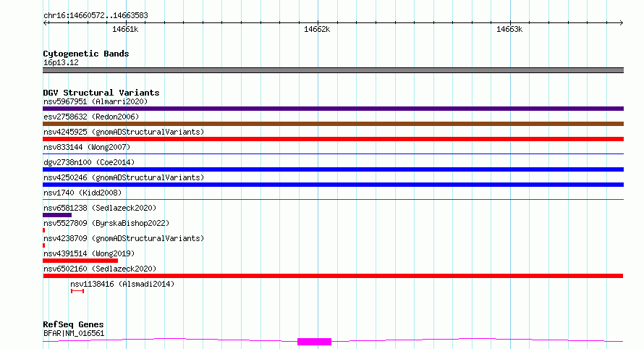Click the chr16:14660572..14663583 coordinate label
The height and width of the screenshot is (349, 644).
point(96,16)
